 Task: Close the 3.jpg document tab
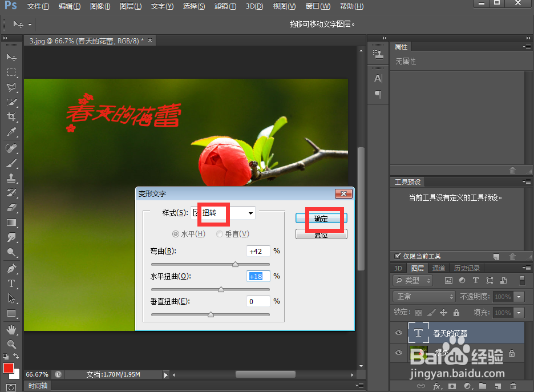click(x=150, y=41)
